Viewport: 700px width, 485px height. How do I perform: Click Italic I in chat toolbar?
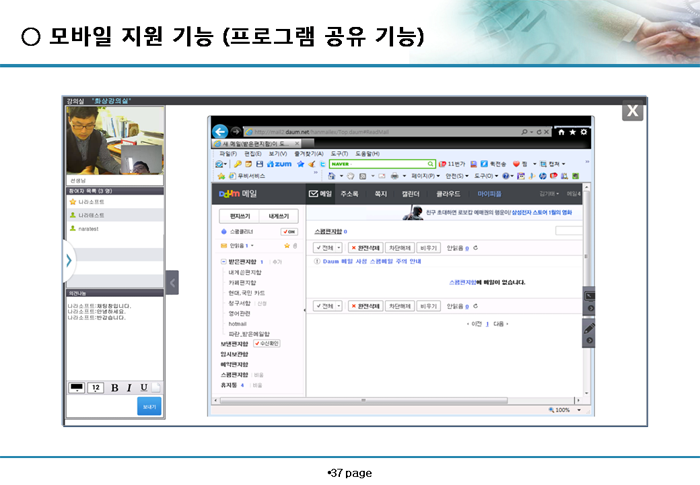129,388
